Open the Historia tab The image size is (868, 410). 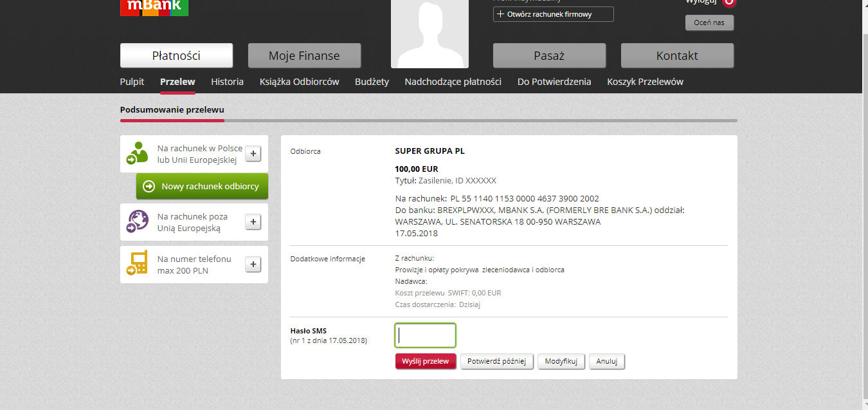pyautogui.click(x=227, y=82)
